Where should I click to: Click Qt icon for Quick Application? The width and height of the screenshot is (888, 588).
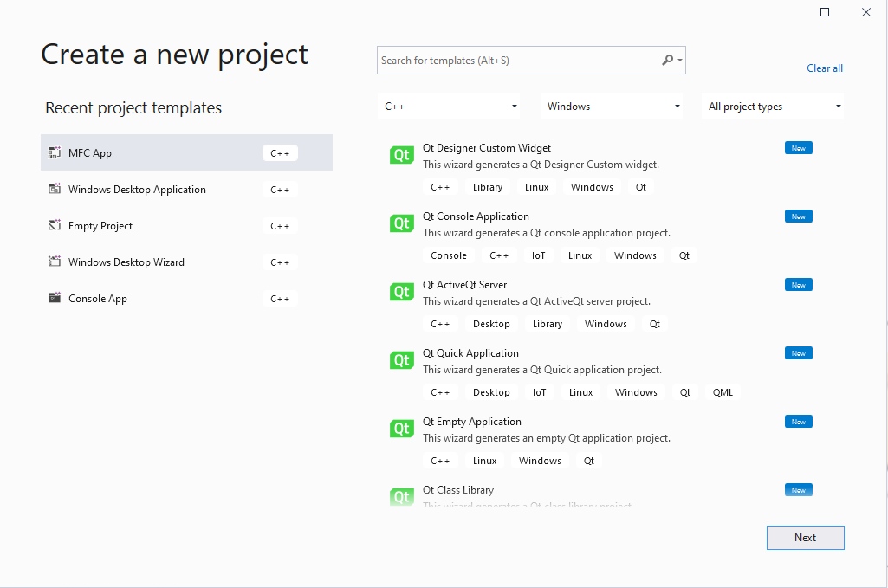coord(401,360)
